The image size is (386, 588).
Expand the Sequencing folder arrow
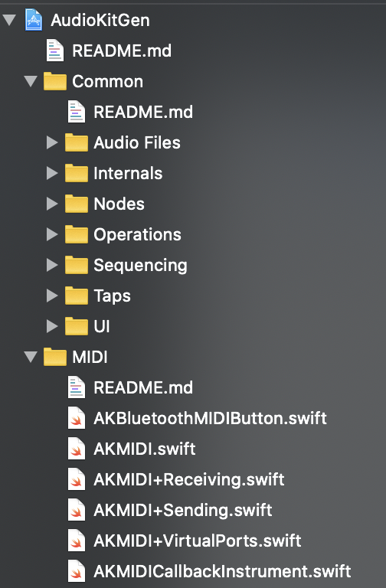(x=52, y=265)
